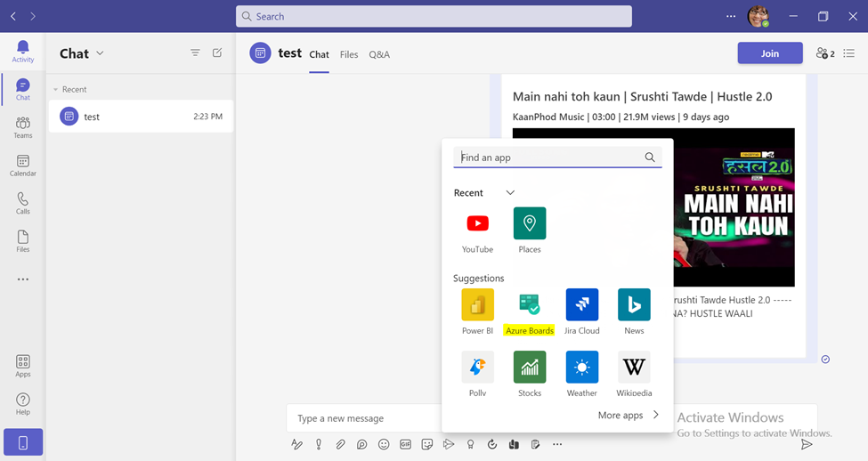Viewport: 868px width, 461px height.
Task: Click the mobile app download icon
Action: pyautogui.click(x=22, y=442)
